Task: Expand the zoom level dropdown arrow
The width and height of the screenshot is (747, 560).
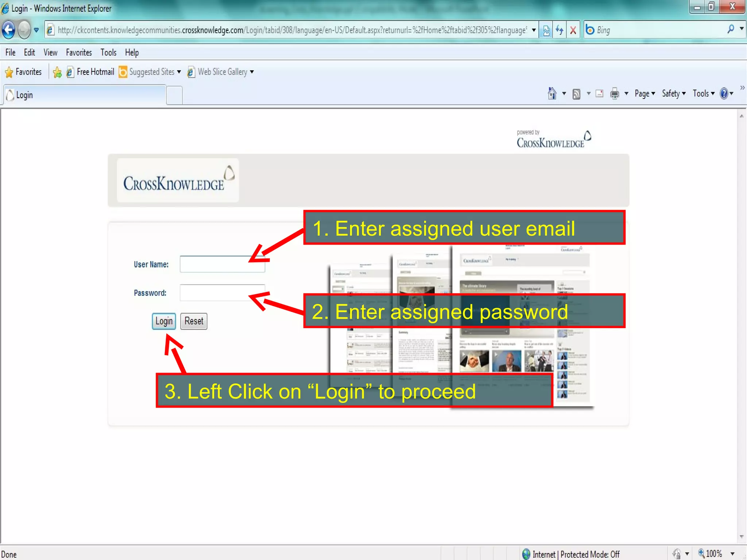Action: (x=732, y=554)
